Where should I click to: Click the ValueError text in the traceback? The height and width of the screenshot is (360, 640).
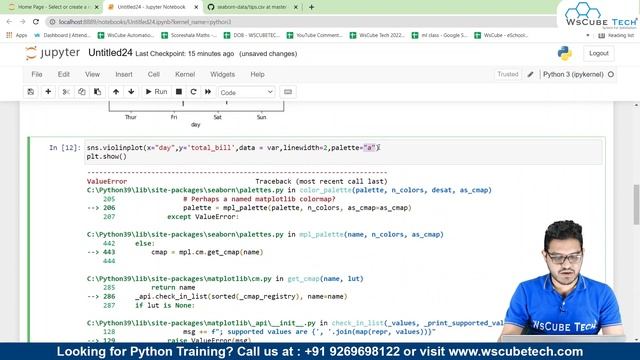(x=107, y=181)
